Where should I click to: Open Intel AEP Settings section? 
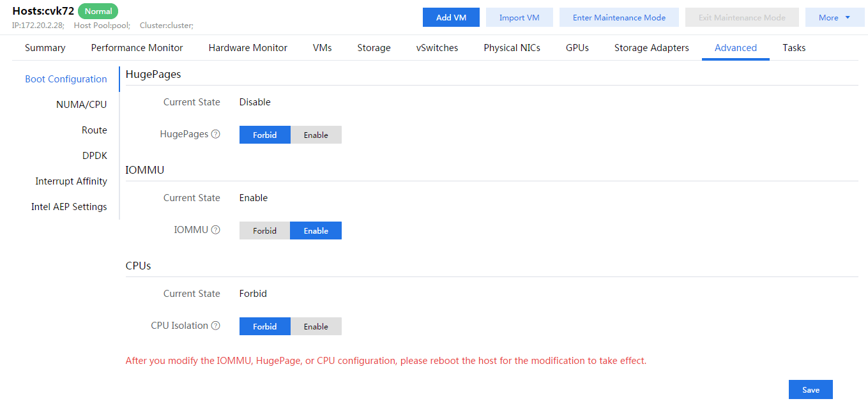(x=69, y=207)
